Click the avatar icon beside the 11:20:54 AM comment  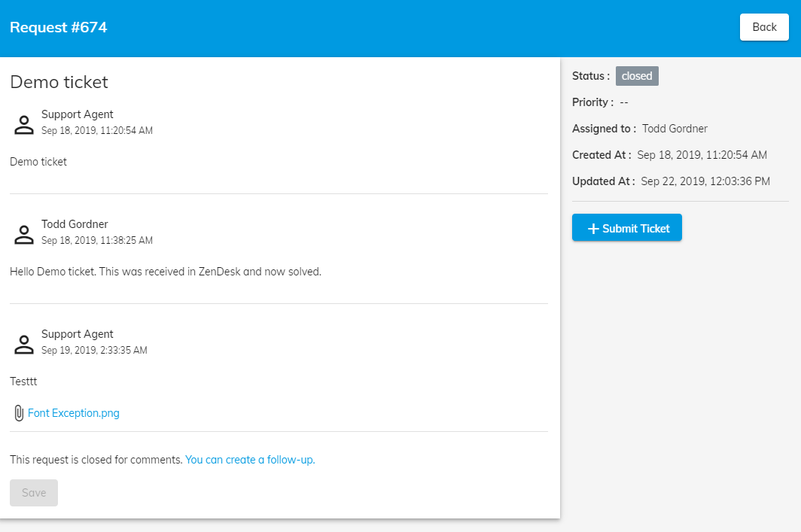coord(24,125)
